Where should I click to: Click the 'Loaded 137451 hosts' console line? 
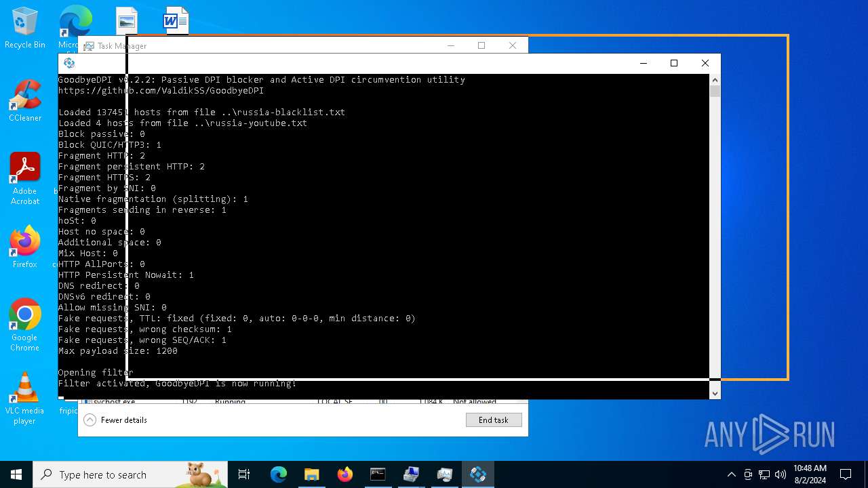click(201, 113)
